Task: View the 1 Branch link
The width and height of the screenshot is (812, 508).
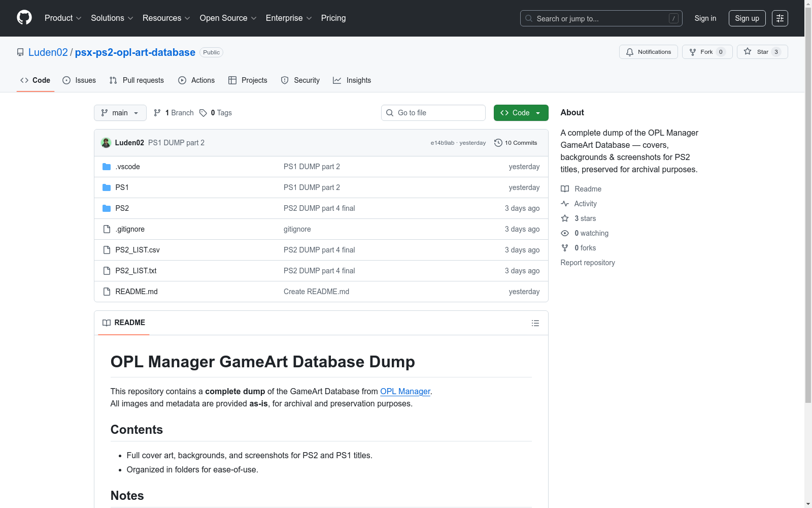Action: coord(174,113)
